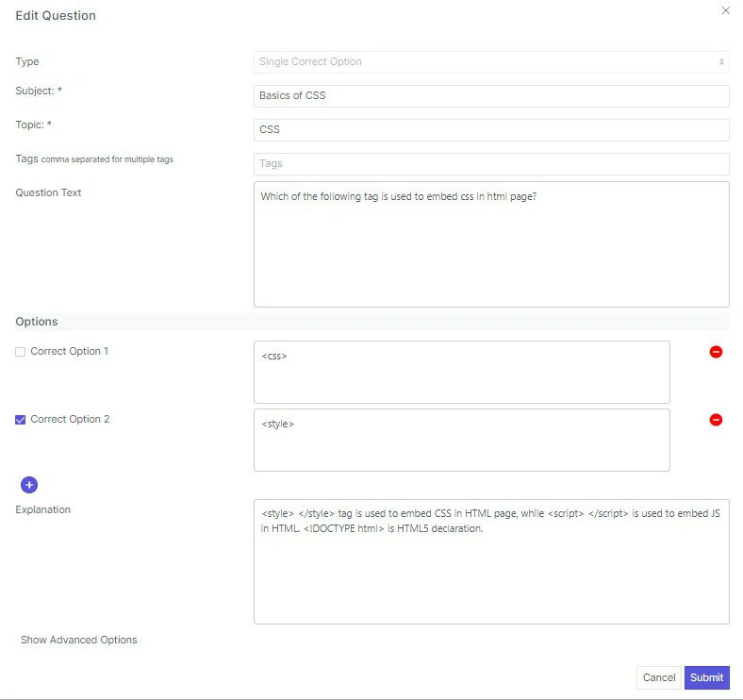Select the Edit Question heading text
743x700 pixels.
[x=56, y=16]
